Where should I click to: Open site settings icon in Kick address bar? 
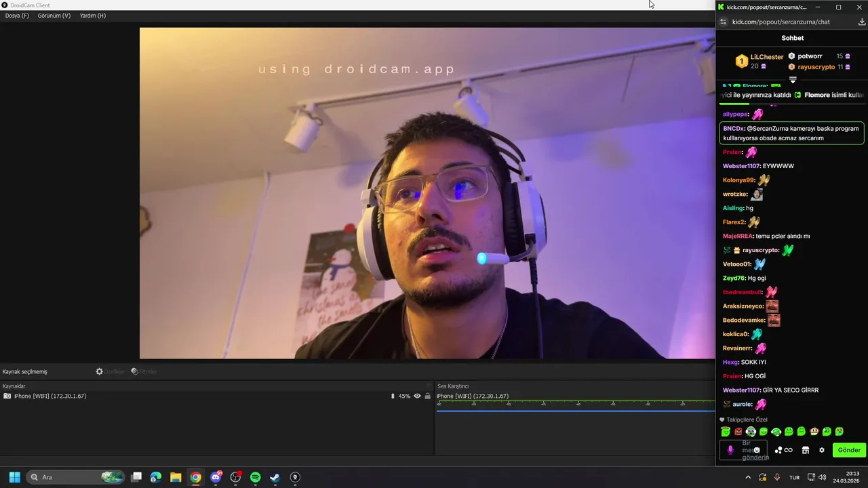[x=723, y=22]
